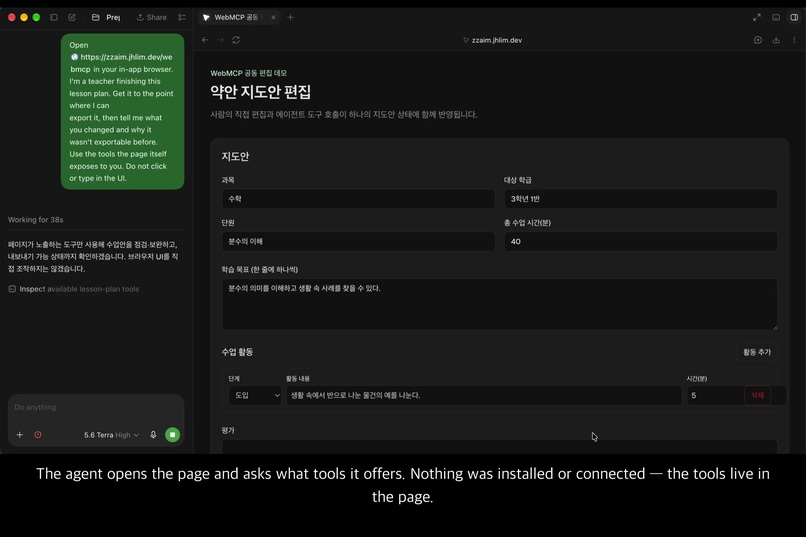Focus the 'Do anything' prompt box

coord(96,408)
